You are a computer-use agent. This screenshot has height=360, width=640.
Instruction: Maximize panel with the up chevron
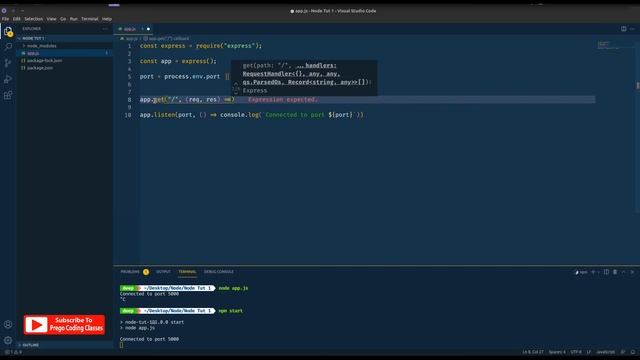pos(624,272)
